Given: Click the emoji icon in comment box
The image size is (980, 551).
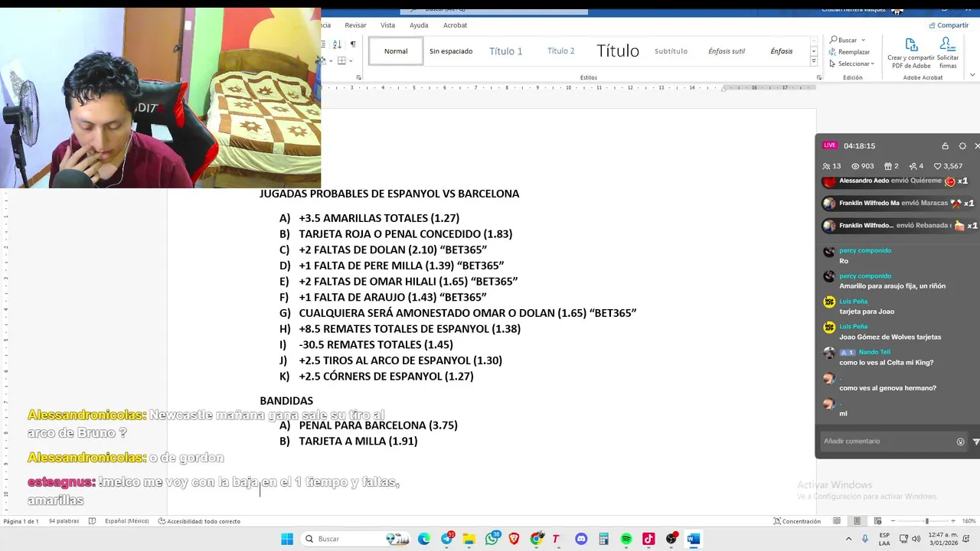Looking at the screenshot, I should [960, 442].
